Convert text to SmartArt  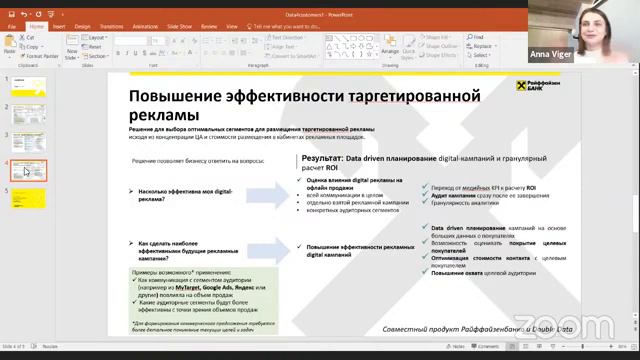(291, 56)
